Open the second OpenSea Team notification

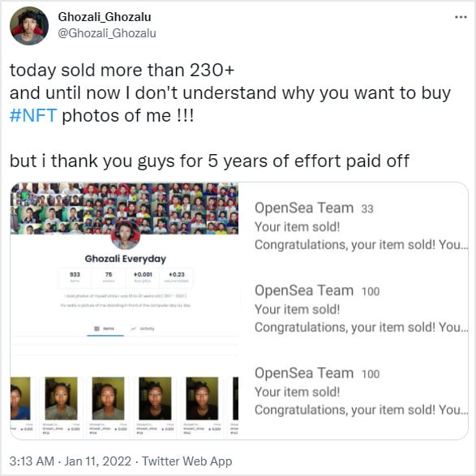coord(361,309)
